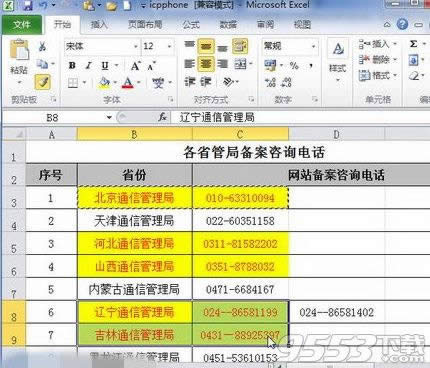Toggle the Format Painter brush

43,82
